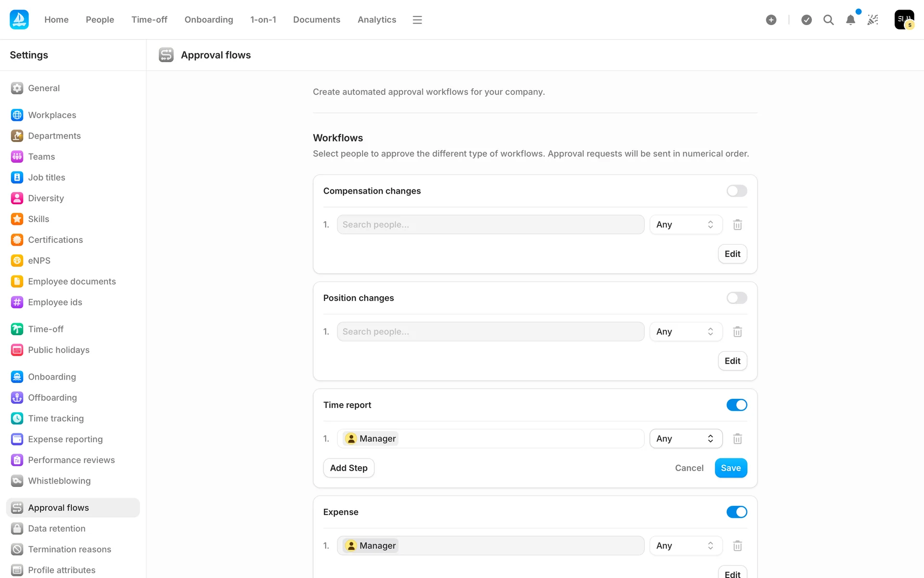
Task: Click the plus add icon in header
Action: coord(771,20)
